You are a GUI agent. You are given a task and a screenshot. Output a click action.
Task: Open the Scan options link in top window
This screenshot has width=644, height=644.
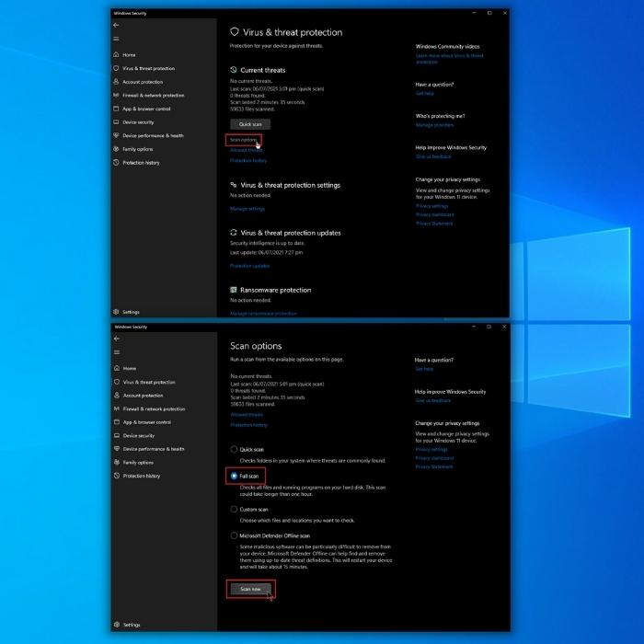(x=243, y=140)
